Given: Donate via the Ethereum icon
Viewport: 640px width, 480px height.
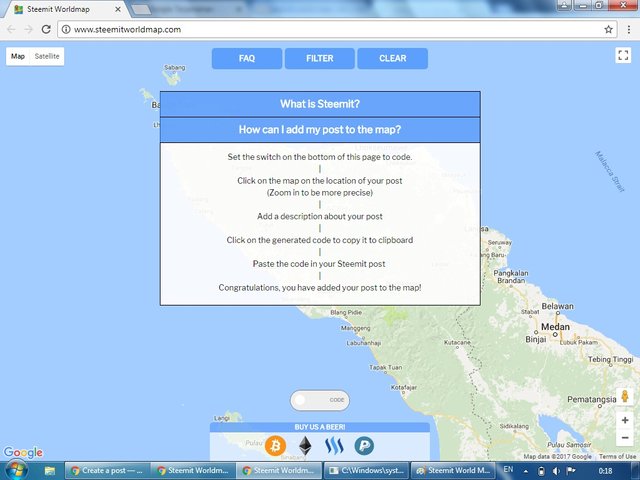Looking at the screenshot, I should click(x=305, y=445).
